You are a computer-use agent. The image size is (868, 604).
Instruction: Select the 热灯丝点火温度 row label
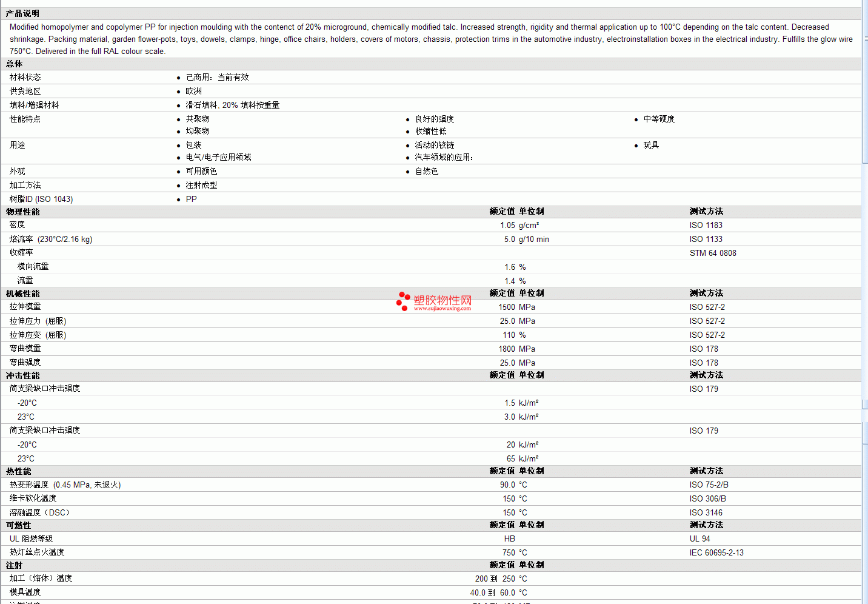(37, 552)
